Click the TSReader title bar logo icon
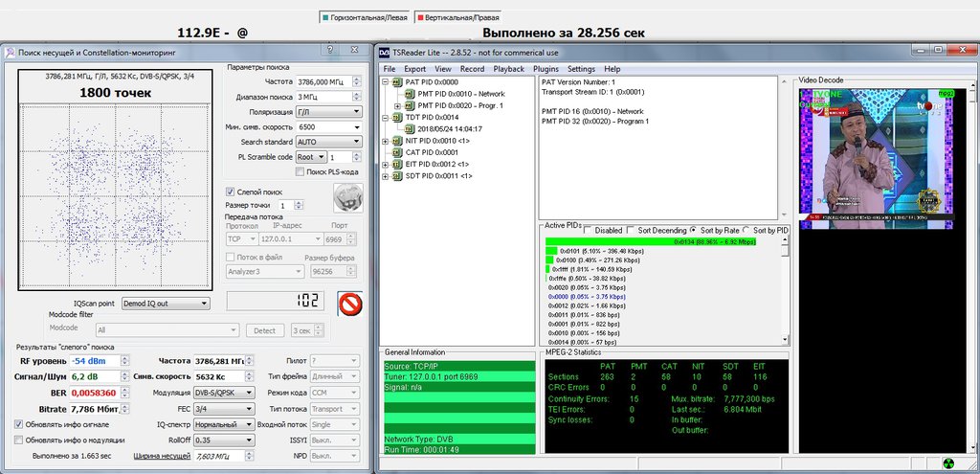The image size is (980, 474). (384, 52)
